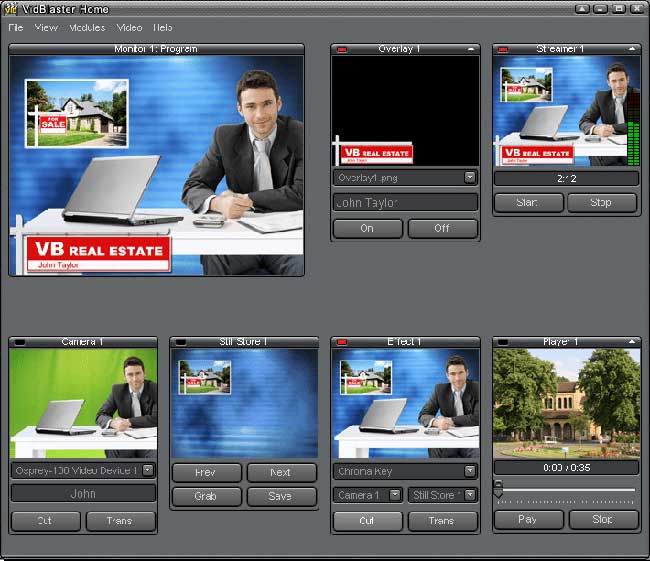The width and height of the screenshot is (650, 561).
Task: Click the VidBlaster app icon in title bar
Action: coord(12,9)
